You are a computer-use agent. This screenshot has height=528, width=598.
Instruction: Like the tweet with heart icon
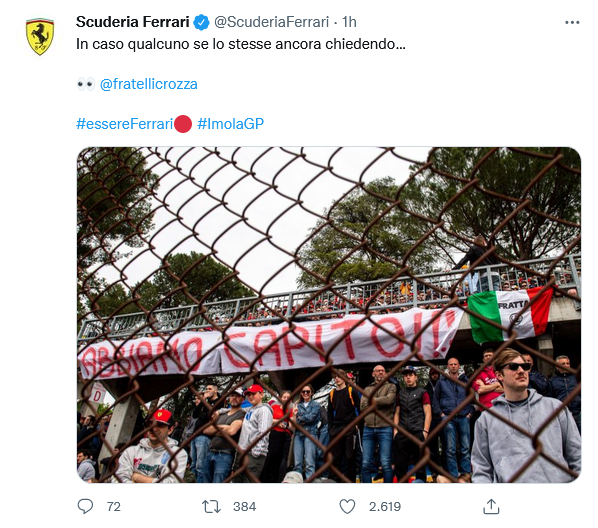pos(347,507)
